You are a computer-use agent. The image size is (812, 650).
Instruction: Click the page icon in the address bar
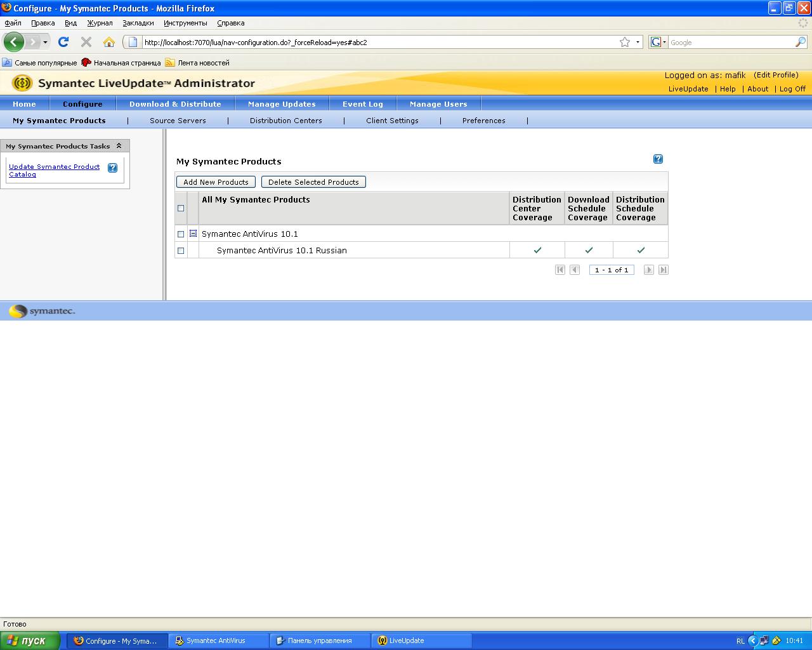(x=133, y=42)
